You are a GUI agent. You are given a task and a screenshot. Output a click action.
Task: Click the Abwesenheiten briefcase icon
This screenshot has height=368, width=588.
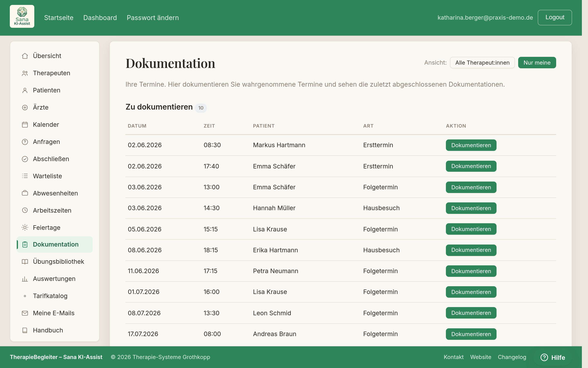(25, 193)
